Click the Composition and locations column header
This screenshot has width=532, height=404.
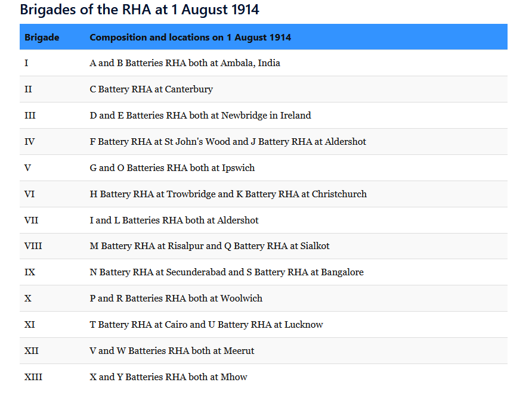click(190, 37)
